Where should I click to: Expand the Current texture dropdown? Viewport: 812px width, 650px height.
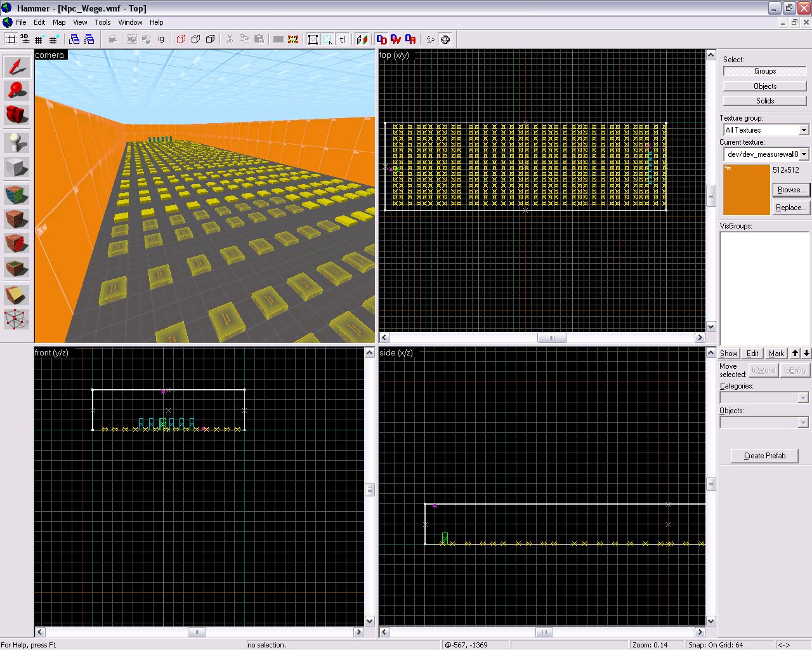coord(804,154)
